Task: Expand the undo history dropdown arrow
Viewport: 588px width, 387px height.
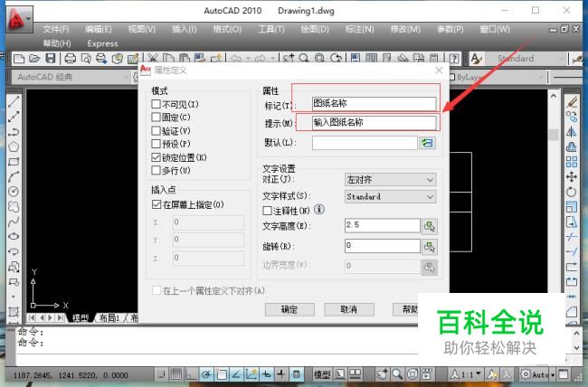Action: coord(248,59)
